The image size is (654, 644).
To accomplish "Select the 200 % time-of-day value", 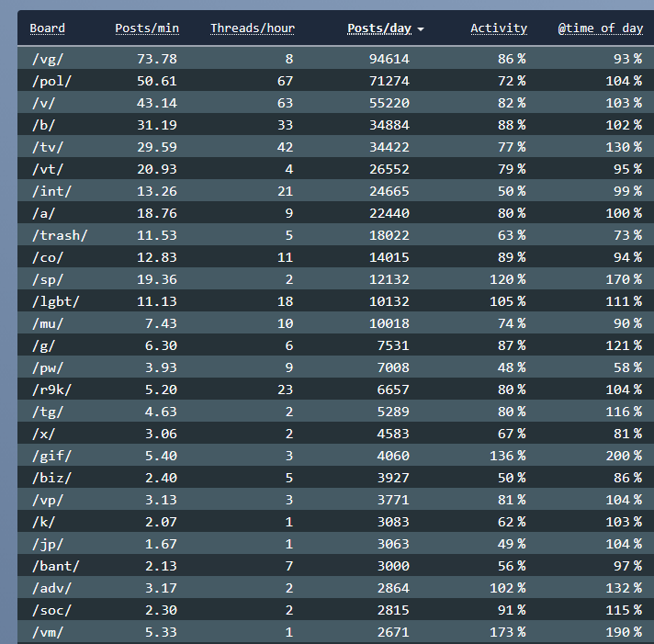I will [624, 456].
